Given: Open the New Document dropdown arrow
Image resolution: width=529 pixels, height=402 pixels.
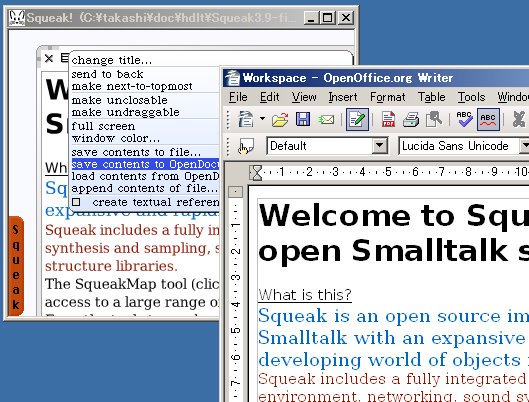Looking at the screenshot, I should (x=262, y=119).
